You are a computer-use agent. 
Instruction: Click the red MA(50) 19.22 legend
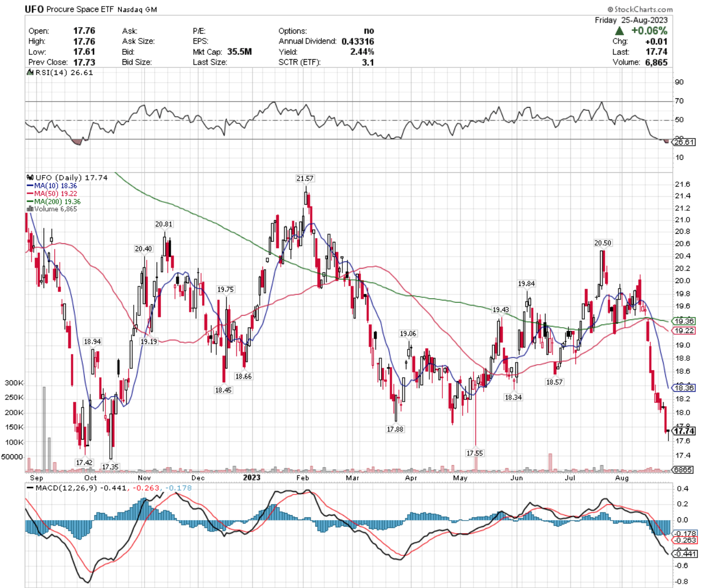(x=52, y=193)
